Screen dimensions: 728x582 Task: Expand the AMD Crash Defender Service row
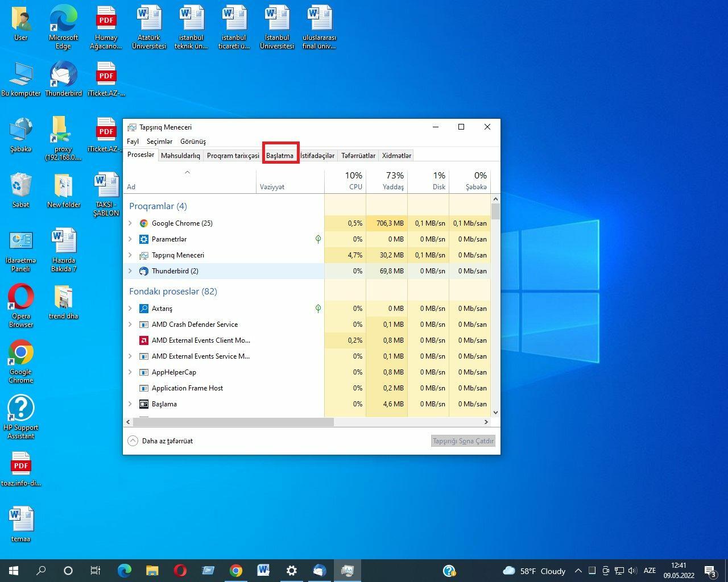[130, 325]
